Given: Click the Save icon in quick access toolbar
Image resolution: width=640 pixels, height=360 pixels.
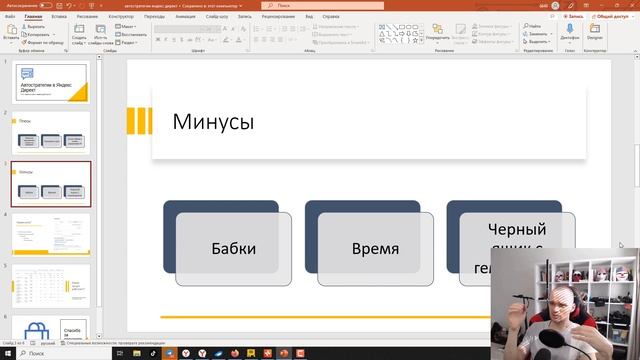Looking at the screenshot, I should click(x=60, y=6).
